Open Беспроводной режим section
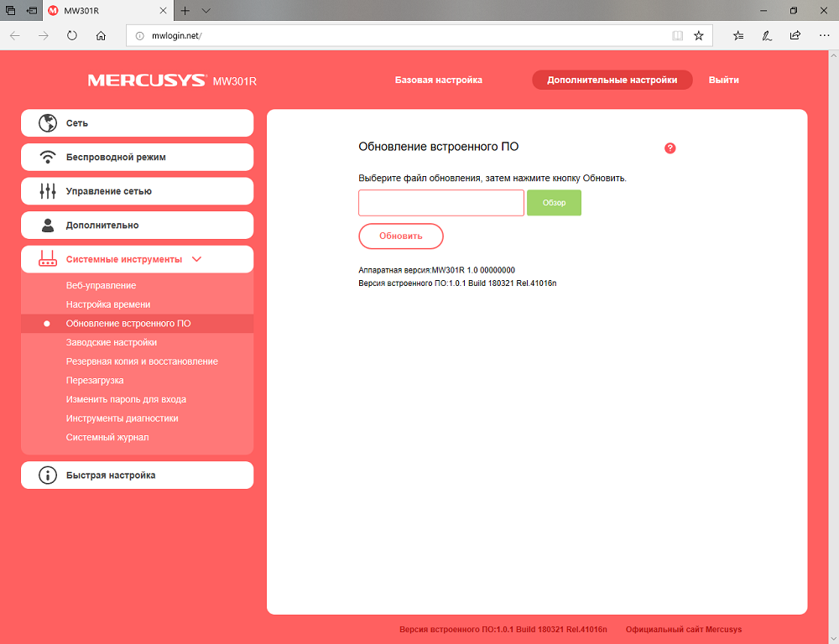This screenshot has height=644, width=839. (137, 158)
